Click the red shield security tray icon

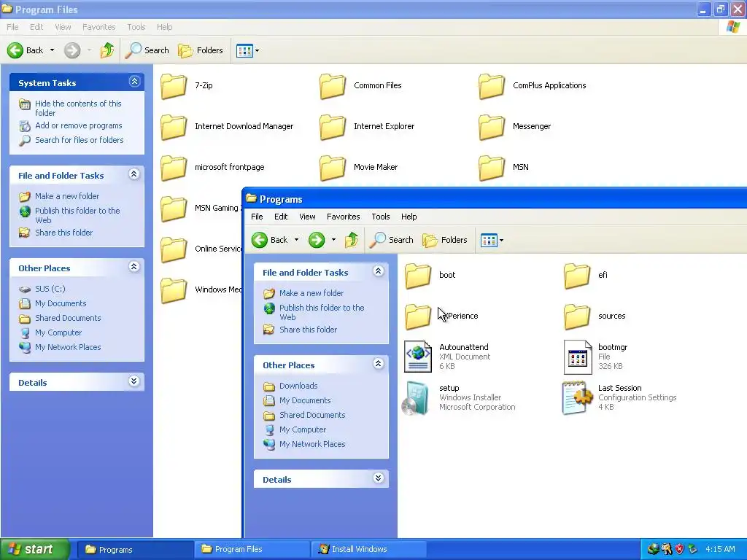tap(679, 550)
